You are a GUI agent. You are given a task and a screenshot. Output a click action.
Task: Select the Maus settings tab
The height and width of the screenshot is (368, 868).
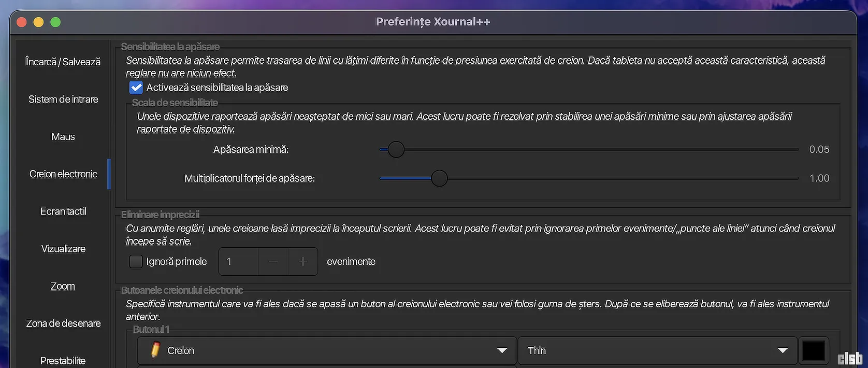coord(63,137)
